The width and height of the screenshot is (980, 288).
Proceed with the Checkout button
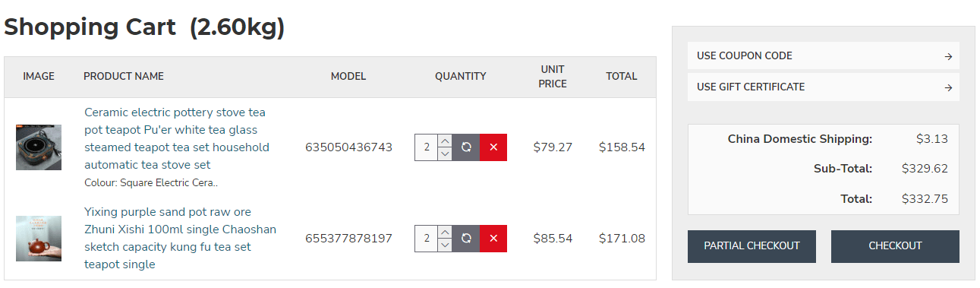point(895,246)
